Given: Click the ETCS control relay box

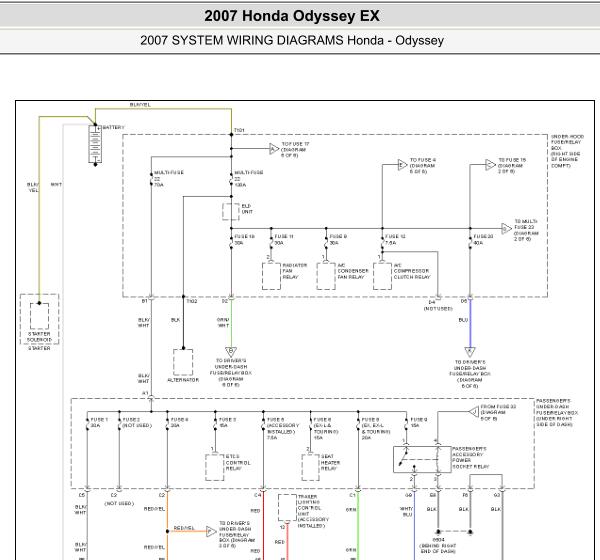Looking at the screenshot, I should 215,468.
